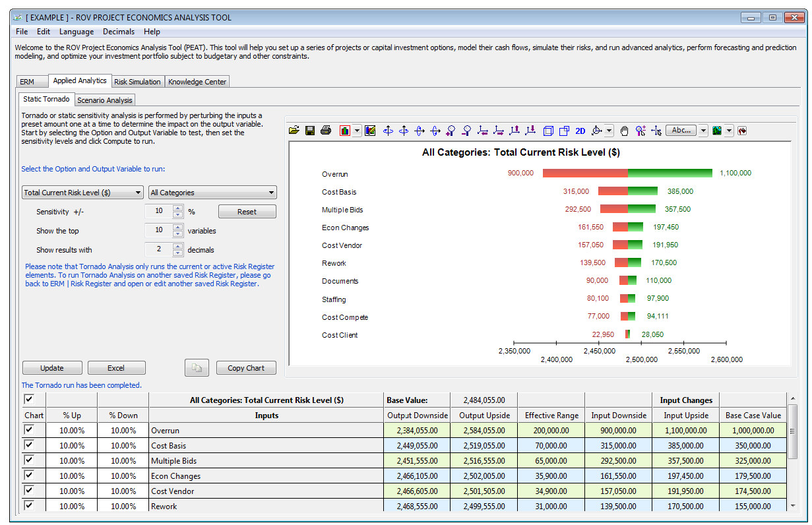Select the hand pan tool icon
The height and width of the screenshot is (525, 812).
(x=624, y=131)
